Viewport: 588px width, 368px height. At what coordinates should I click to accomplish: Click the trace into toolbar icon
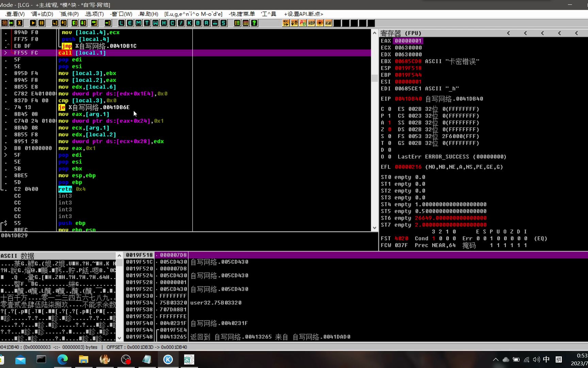[75, 23]
